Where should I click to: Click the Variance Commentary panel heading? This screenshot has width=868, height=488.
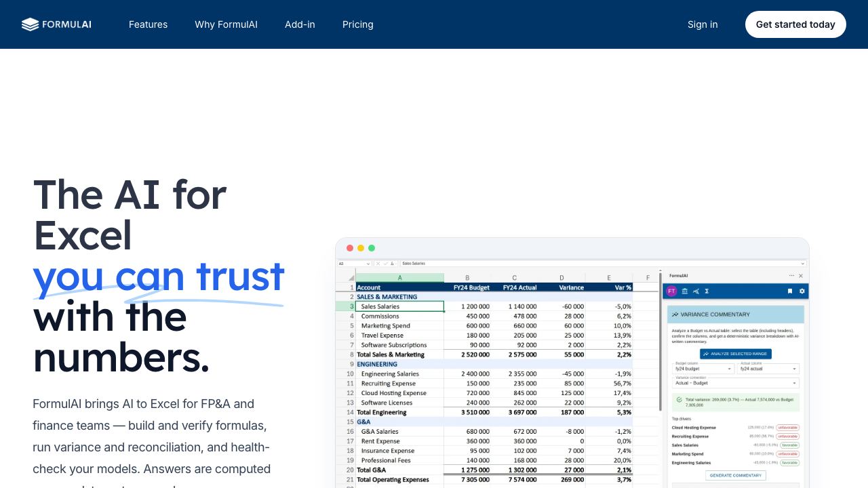736,314
